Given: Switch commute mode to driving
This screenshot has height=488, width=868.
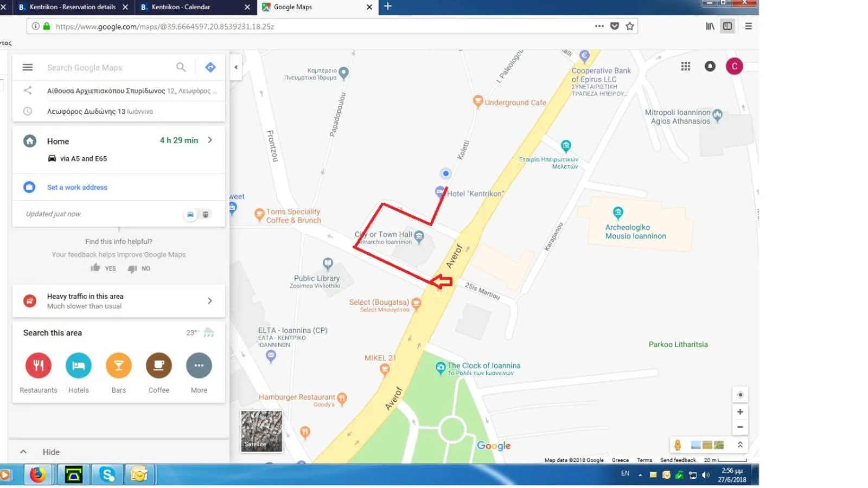Looking at the screenshot, I should tap(190, 215).
